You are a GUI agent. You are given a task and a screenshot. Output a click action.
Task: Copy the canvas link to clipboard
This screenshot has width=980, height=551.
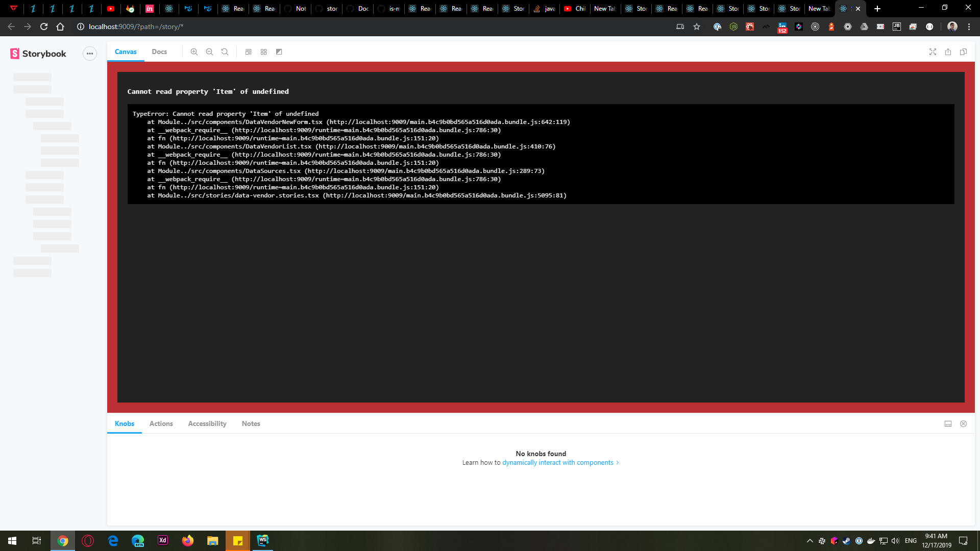964,52
